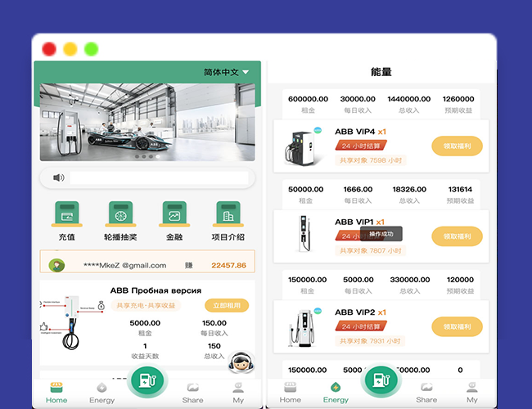
Task: Open the 充值 recharge icon
Action: point(67,214)
